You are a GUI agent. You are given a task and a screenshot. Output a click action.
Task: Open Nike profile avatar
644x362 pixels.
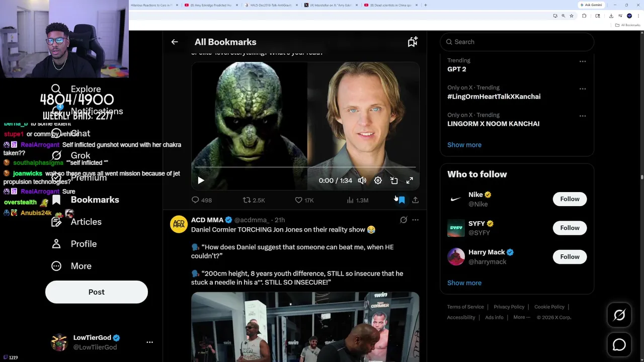456,199
